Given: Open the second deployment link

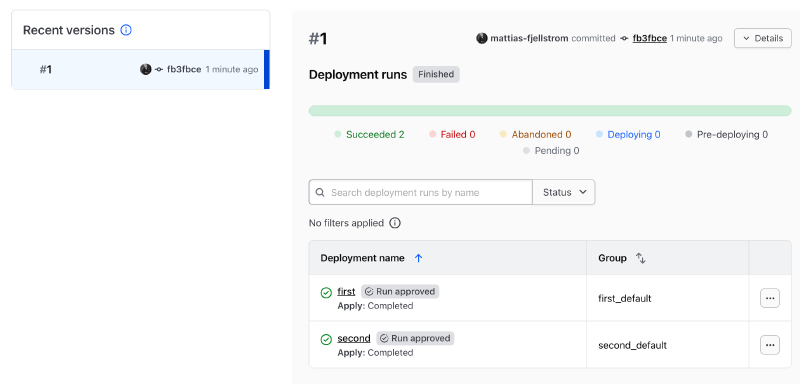Looking at the screenshot, I should click(x=354, y=338).
